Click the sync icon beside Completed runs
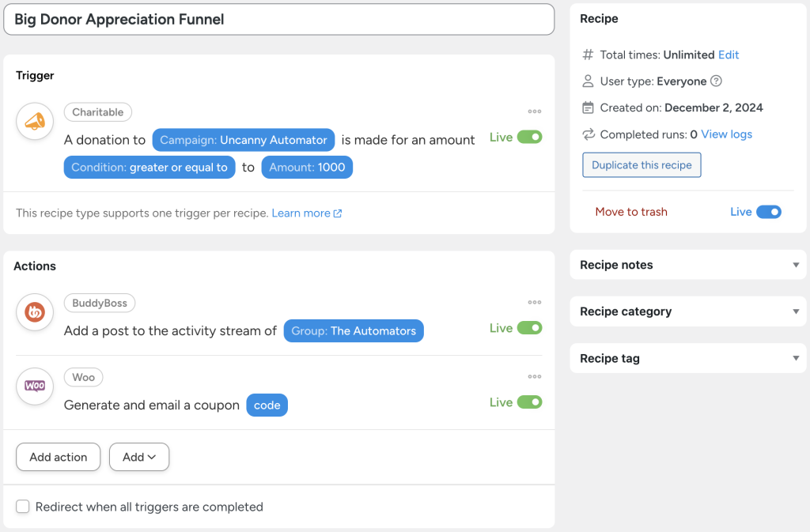Viewport: 810px width, 532px height. (x=587, y=134)
